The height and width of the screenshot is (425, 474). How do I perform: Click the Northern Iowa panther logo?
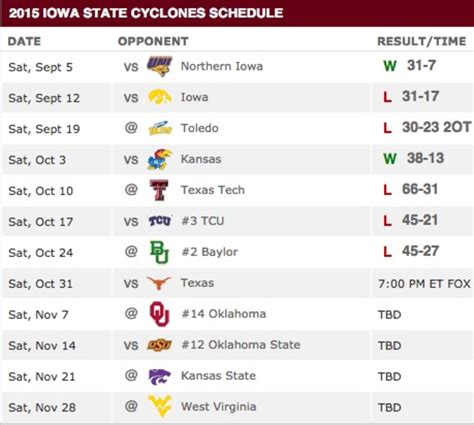point(160,66)
